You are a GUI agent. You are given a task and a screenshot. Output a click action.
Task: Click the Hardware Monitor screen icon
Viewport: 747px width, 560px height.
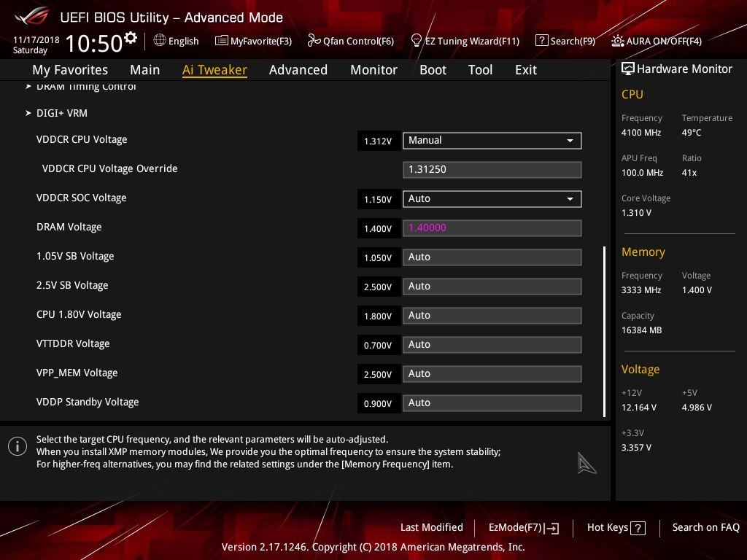(x=628, y=69)
